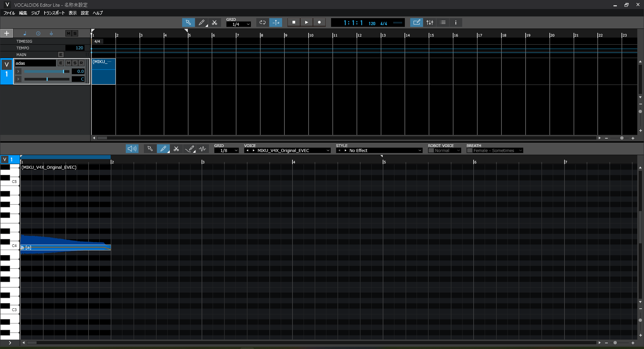Image resolution: width=644 pixels, height=349 pixels.
Task: Open the piano roll GRID 1/8 dropdown
Action: pyautogui.click(x=236, y=151)
